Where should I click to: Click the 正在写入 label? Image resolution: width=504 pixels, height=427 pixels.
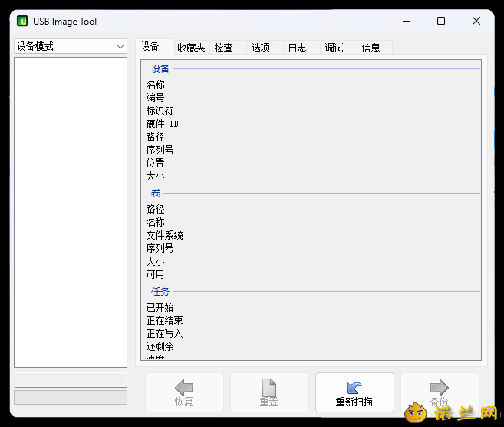pos(165,333)
